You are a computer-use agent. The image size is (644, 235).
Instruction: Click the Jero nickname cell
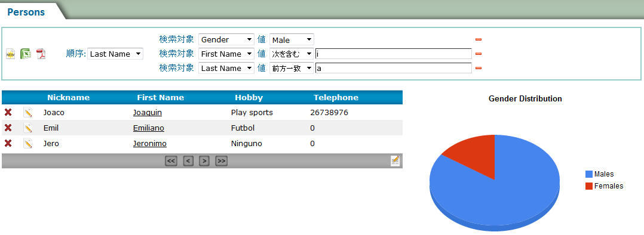coord(51,144)
